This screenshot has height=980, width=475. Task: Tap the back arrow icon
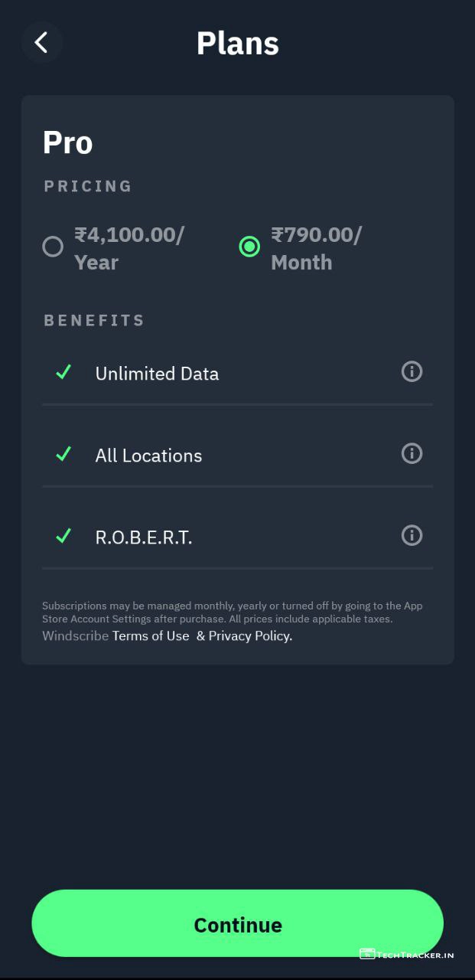point(41,43)
